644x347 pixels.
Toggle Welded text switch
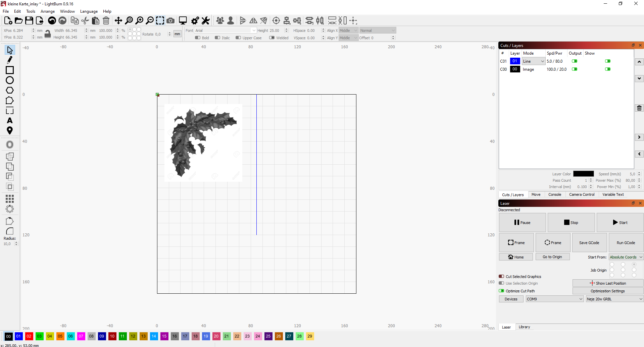(x=272, y=38)
